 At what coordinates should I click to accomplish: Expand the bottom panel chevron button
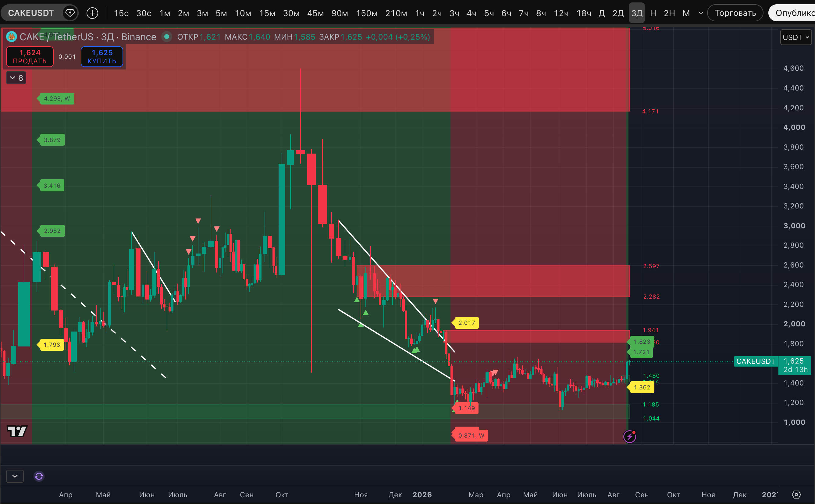[x=15, y=476]
